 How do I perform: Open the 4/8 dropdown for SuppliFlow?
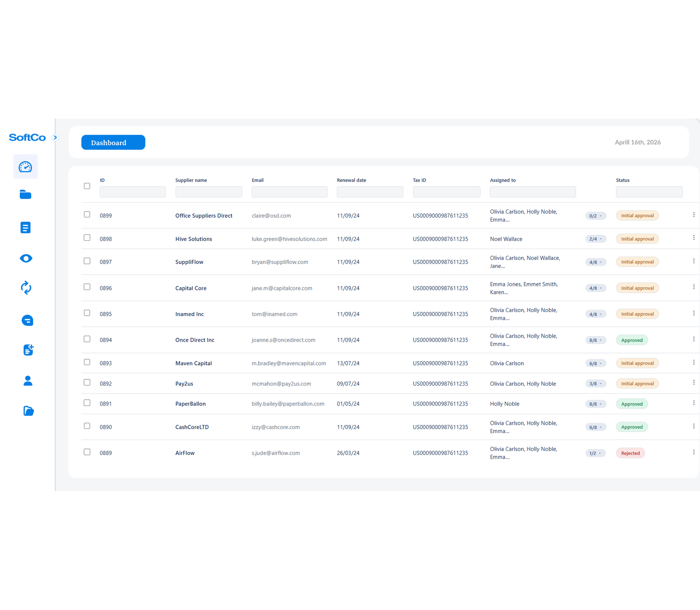596,262
